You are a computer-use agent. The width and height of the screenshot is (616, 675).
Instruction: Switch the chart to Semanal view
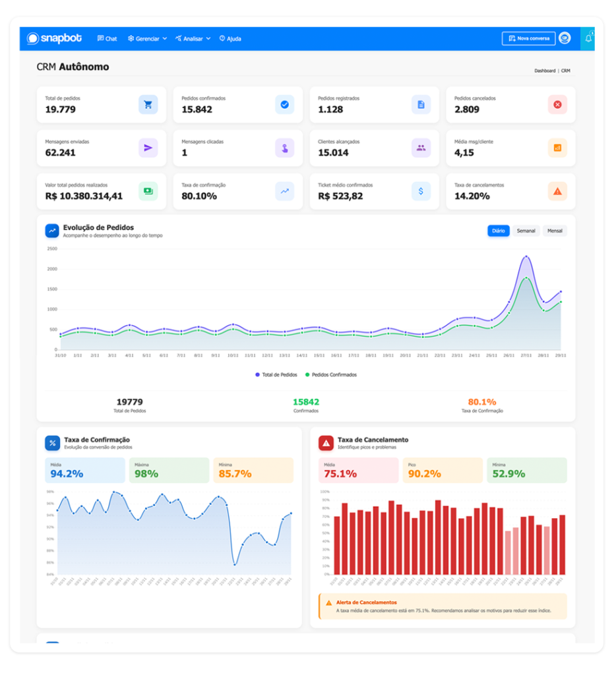tap(526, 231)
